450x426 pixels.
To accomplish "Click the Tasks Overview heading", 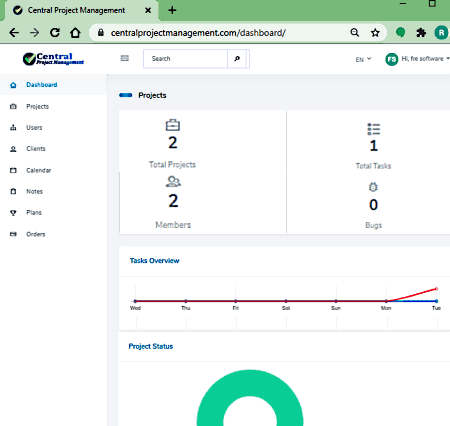I will [x=154, y=261].
